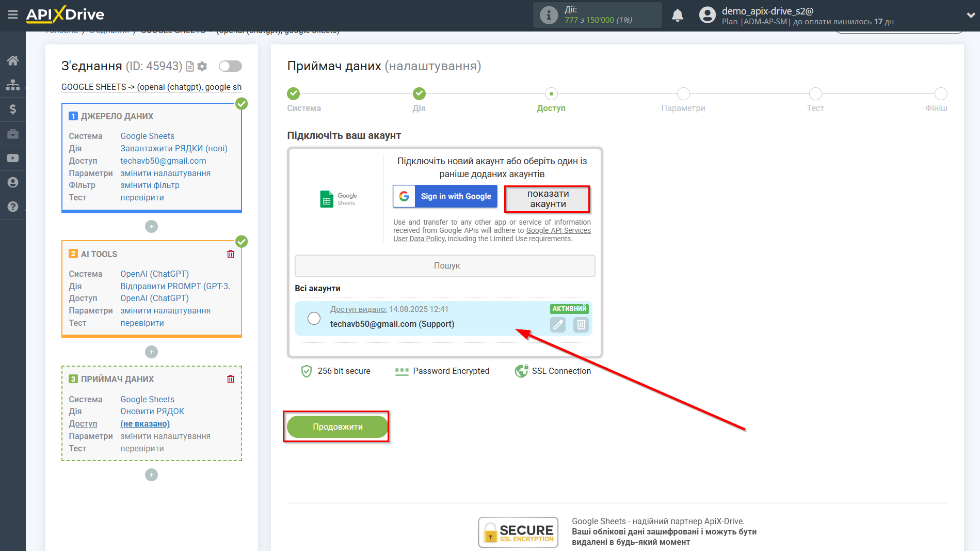The width and height of the screenshot is (980, 551).
Task: Go to Дія step
Action: pyautogui.click(x=419, y=93)
